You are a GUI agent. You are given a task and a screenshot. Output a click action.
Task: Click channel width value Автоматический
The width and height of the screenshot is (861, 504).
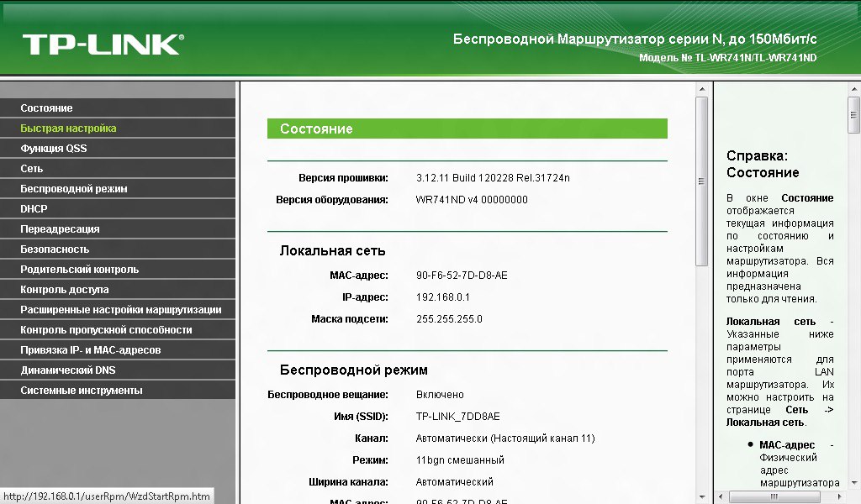pos(455,482)
